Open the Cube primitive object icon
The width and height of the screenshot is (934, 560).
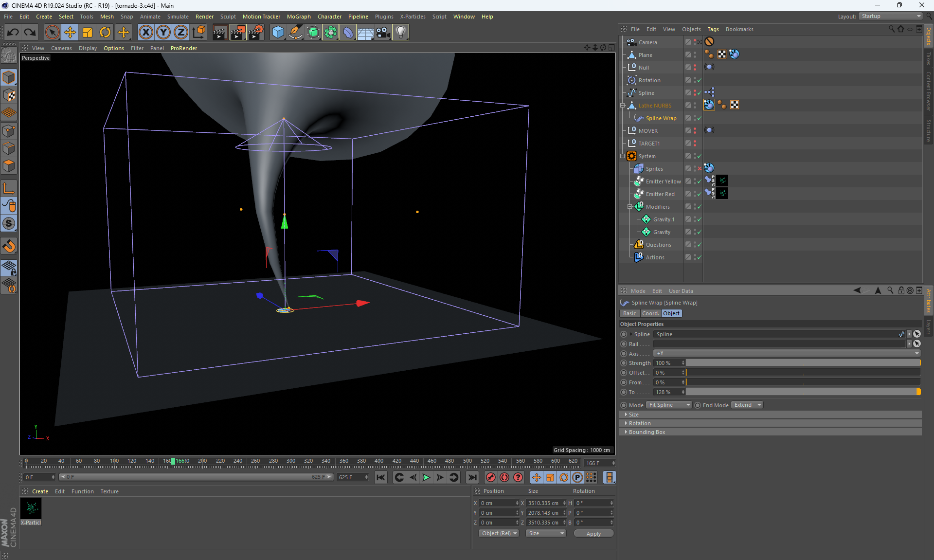pyautogui.click(x=278, y=33)
